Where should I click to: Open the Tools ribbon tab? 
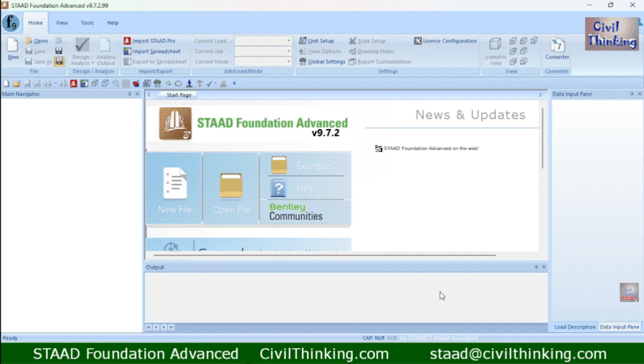pos(87,23)
